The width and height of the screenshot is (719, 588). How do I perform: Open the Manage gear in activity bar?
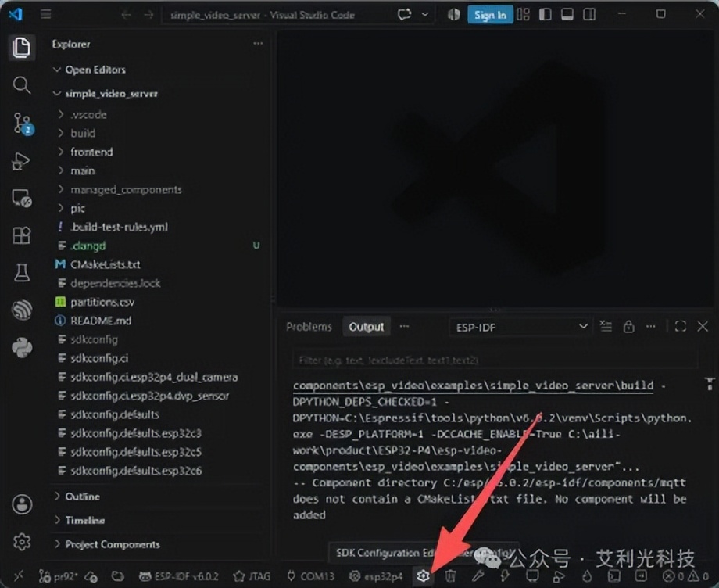pyautogui.click(x=22, y=542)
